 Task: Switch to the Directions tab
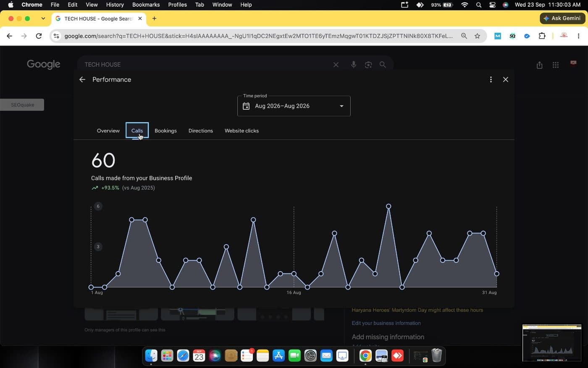[201, 131]
